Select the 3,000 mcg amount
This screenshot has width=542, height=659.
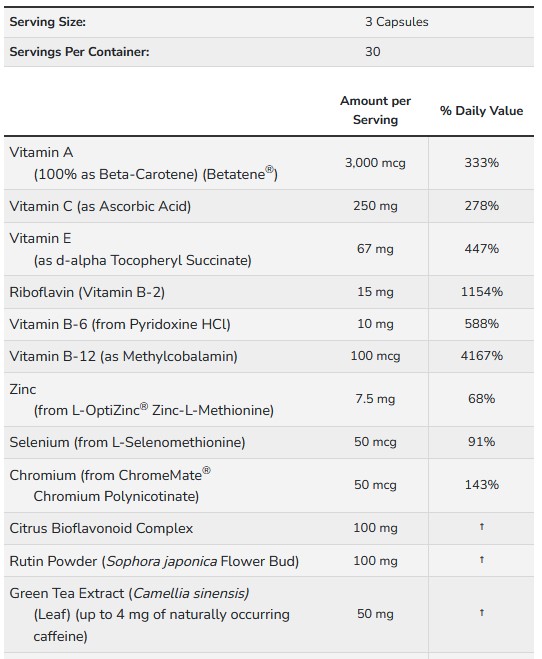(x=375, y=163)
